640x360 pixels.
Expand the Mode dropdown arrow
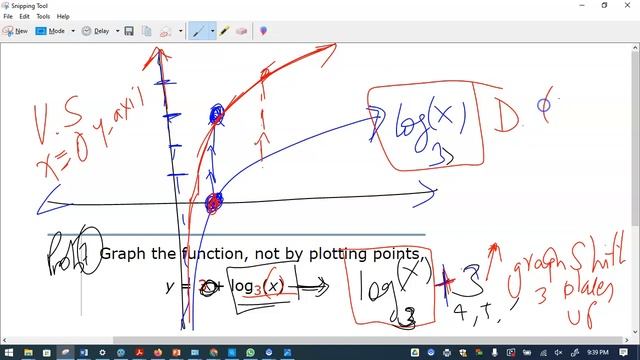tap(73, 31)
